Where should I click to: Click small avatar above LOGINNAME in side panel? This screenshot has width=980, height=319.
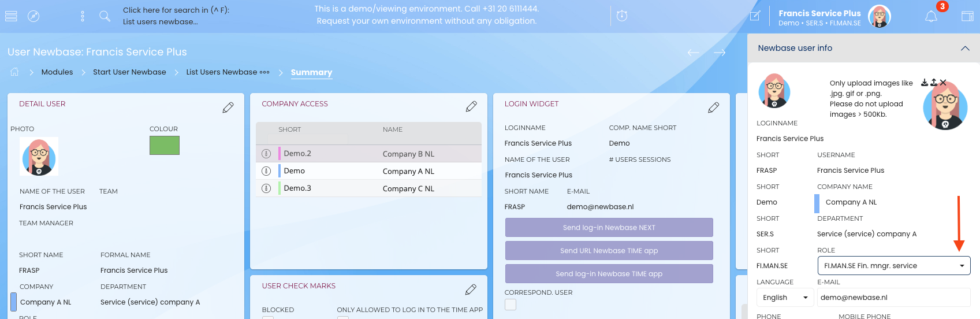pyautogui.click(x=774, y=91)
